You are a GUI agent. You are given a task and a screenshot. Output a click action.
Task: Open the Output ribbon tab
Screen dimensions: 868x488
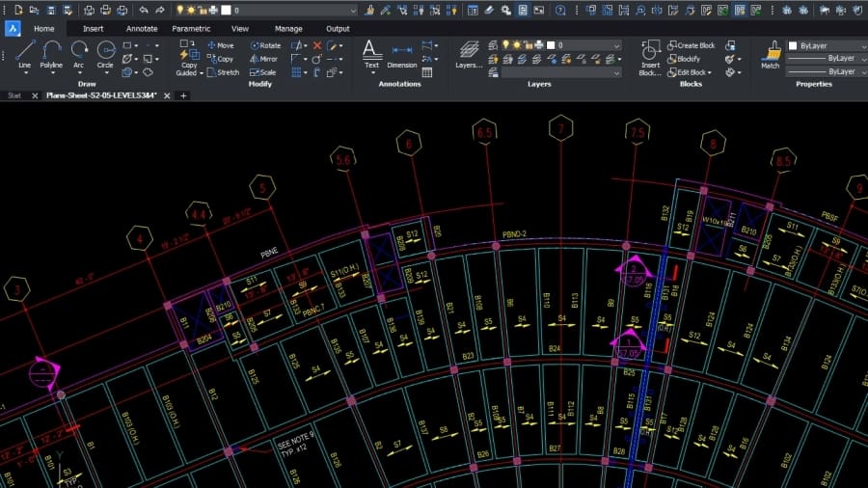click(338, 29)
